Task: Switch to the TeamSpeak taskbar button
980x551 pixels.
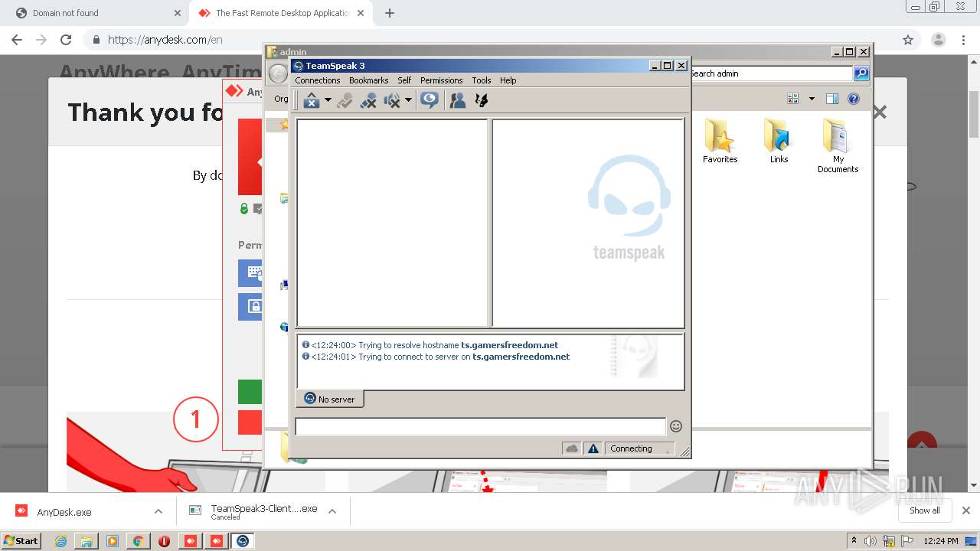Action: click(x=243, y=541)
